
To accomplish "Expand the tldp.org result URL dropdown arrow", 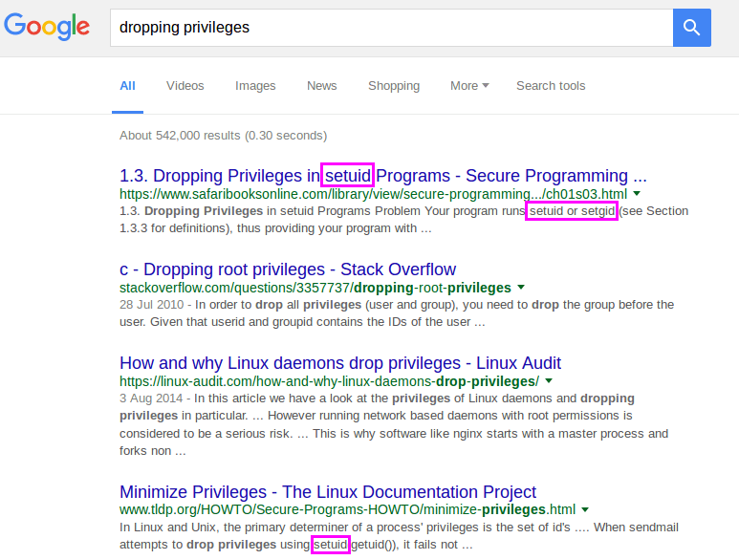I will 585,509.
